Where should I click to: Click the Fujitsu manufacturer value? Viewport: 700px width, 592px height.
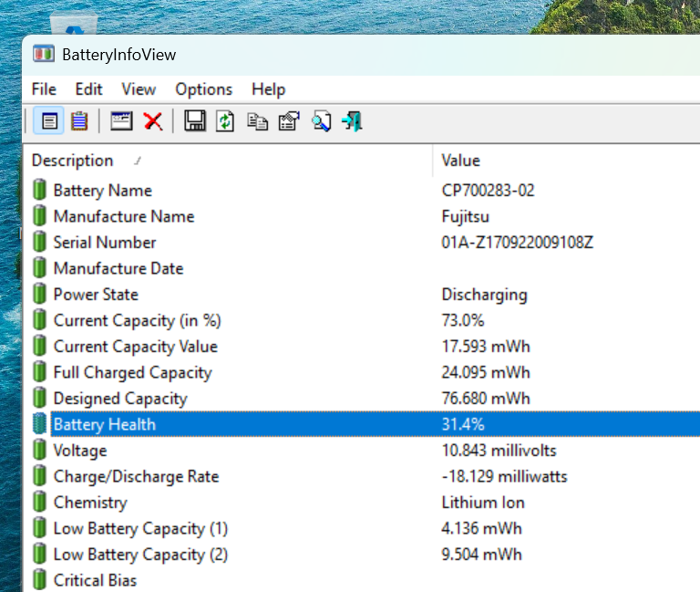tap(465, 216)
